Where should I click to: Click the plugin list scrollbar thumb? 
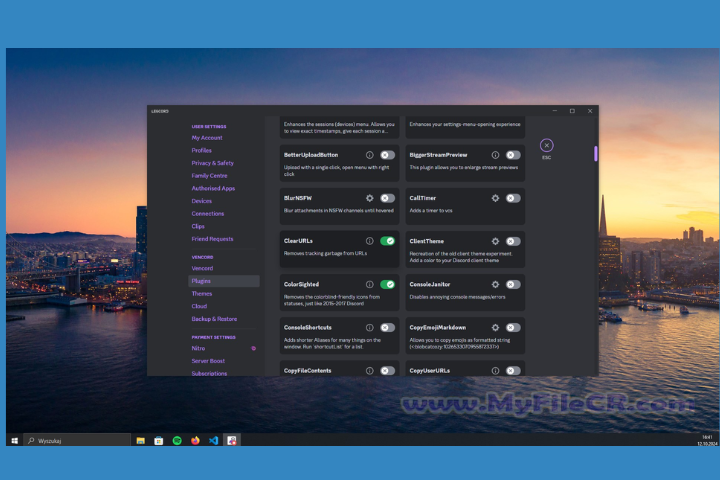click(596, 153)
